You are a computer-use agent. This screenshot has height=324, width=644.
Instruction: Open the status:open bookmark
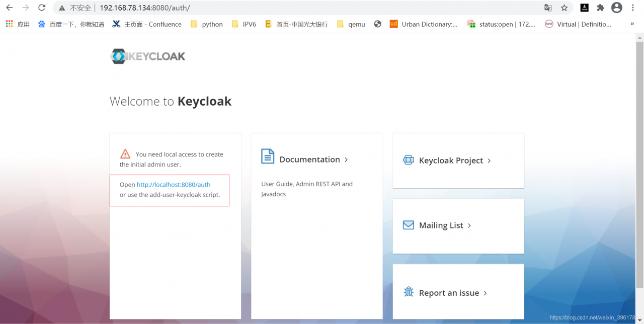(x=502, y=24)
